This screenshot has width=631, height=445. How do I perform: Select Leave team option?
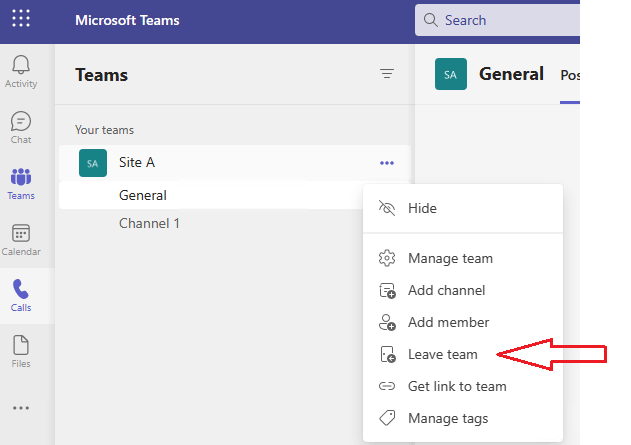click(442, 354)
